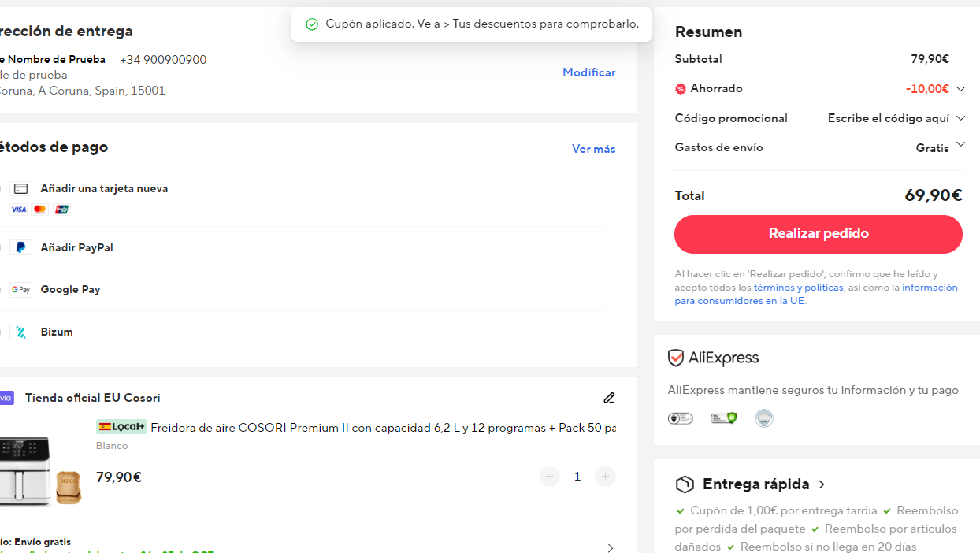Click the product quantity value 1
This screenshot has height=553, width=980.
[577, 477]
